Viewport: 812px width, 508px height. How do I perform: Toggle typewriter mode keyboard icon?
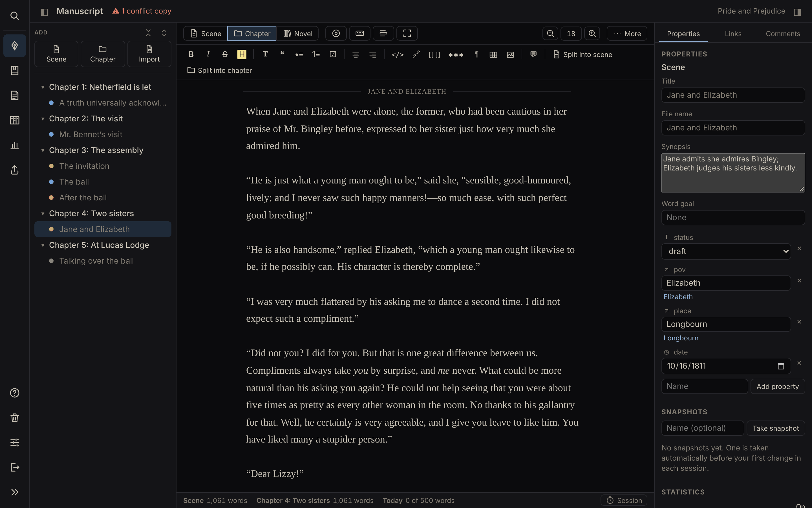coord(360,34)
